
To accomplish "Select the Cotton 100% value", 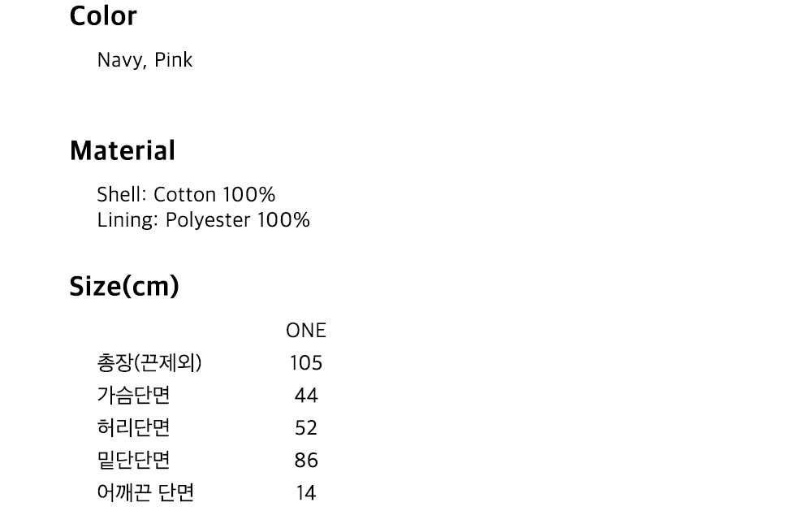I will pyautogui.click(x=214, y=195).
